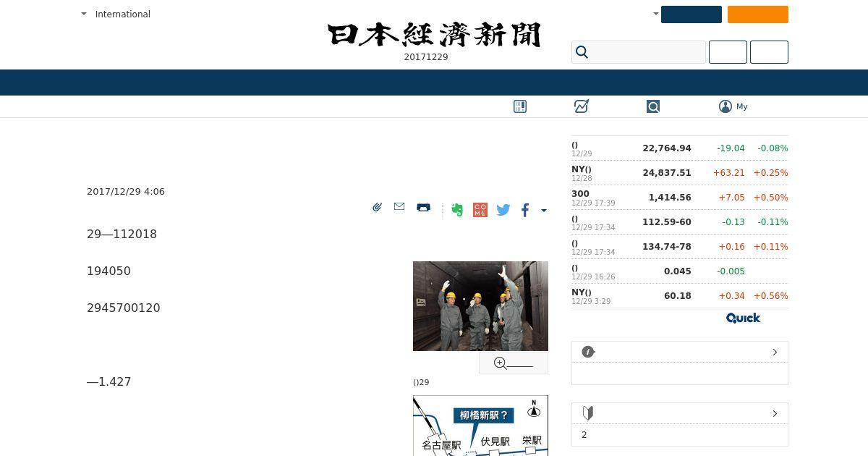The height and width of the screenshot is (456, 868).
Task: Open the NY index row showing 24,837.51
Action: [680, 173]
